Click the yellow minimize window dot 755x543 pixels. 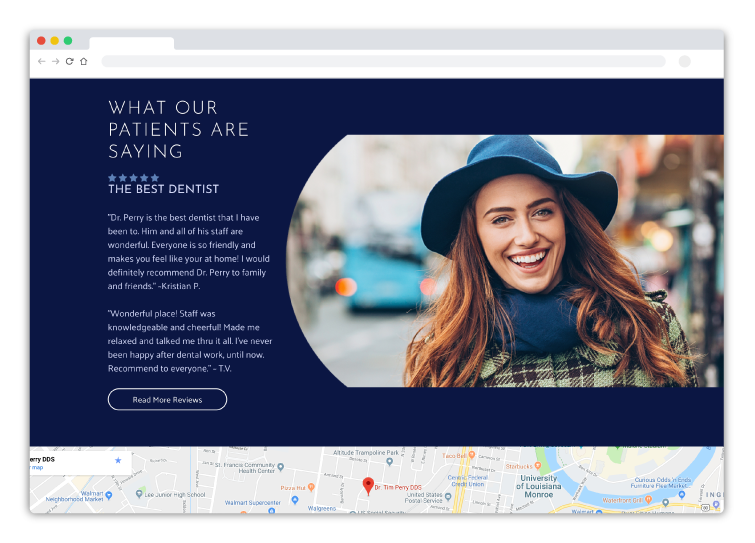coord(54,40)
